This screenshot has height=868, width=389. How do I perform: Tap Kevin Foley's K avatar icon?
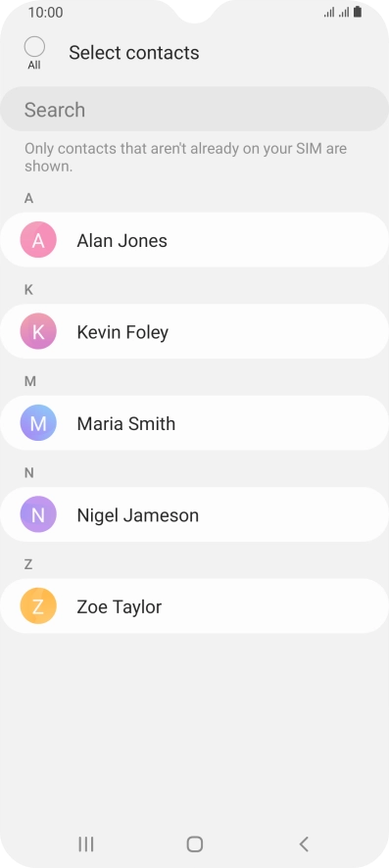38,331
